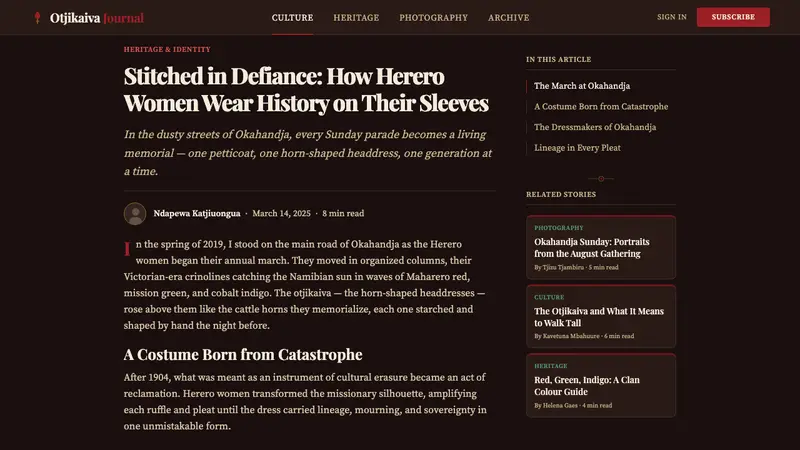800x450 pixels.
Task: Click the red drop cap letter I
Action: [x=127, y=249]
